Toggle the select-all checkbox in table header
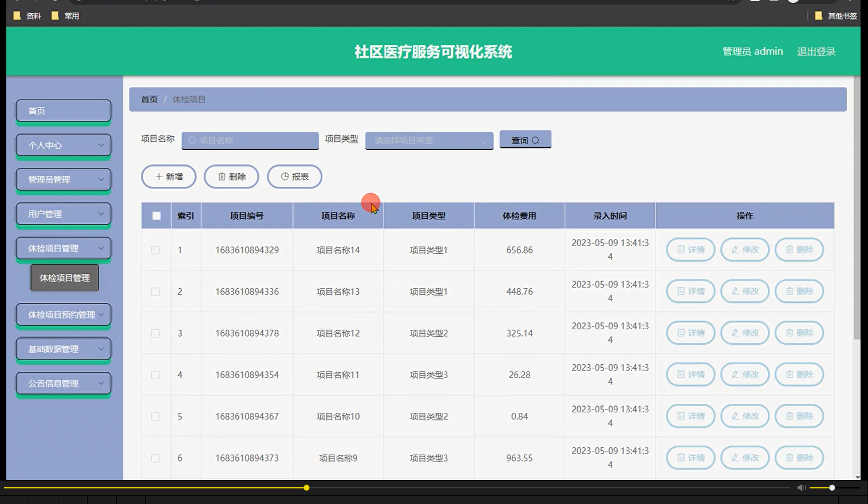This screenshot has height=504, width=868. coord(156,215)
